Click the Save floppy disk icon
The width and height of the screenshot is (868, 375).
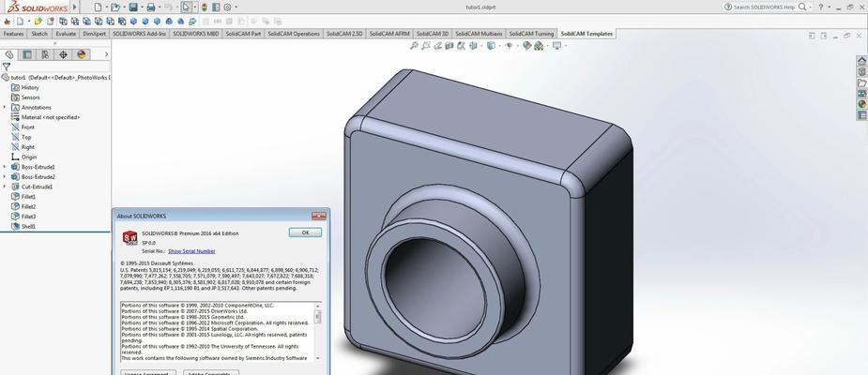click(x=133, y=7)
